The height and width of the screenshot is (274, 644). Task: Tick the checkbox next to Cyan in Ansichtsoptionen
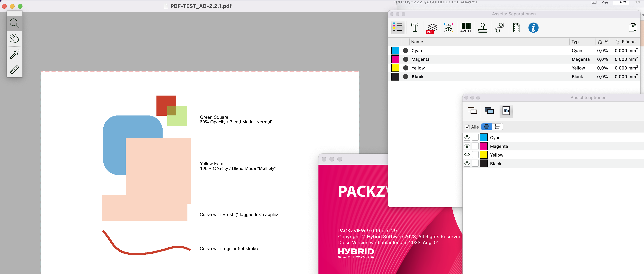475,137
